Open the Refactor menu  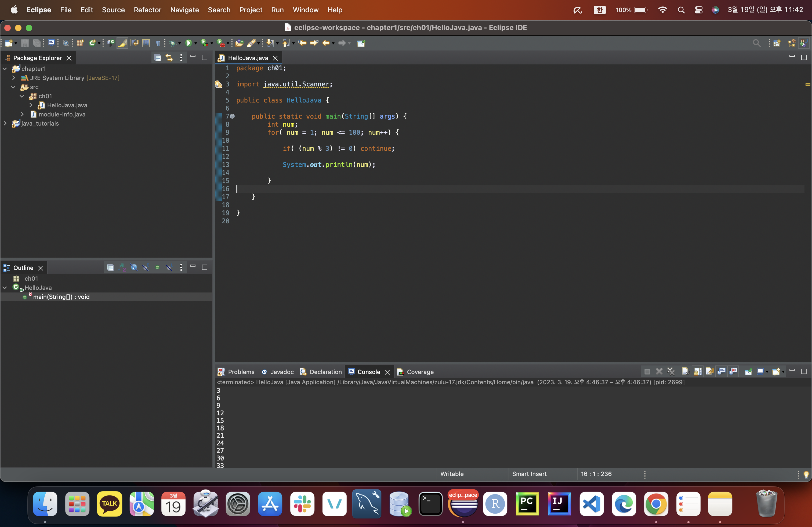[x=147, y=10]
